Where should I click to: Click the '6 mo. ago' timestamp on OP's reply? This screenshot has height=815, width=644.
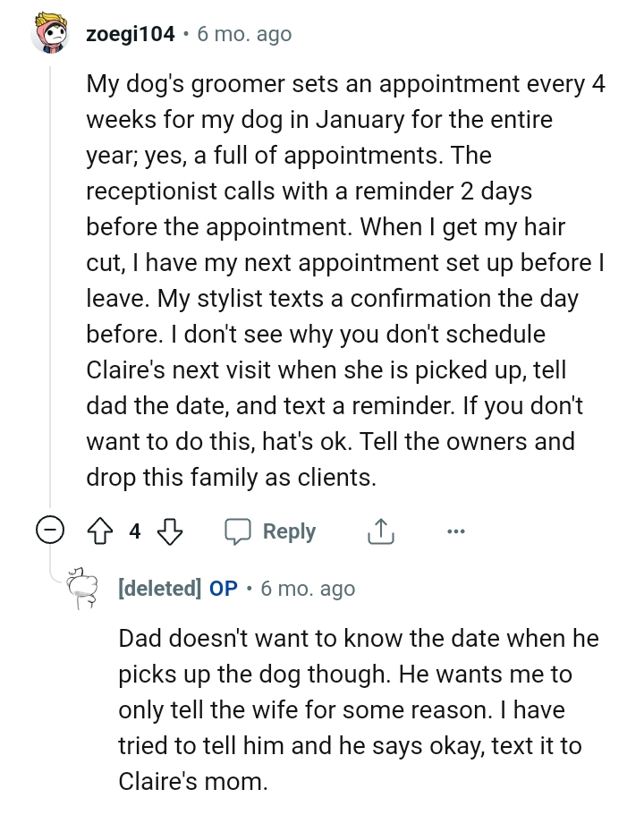coord(307,588)
